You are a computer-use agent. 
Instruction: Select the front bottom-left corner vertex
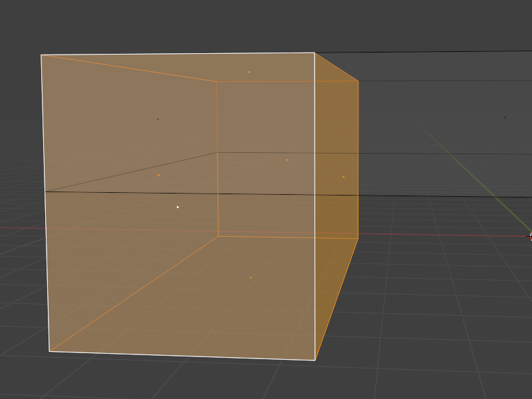point(49,351)
